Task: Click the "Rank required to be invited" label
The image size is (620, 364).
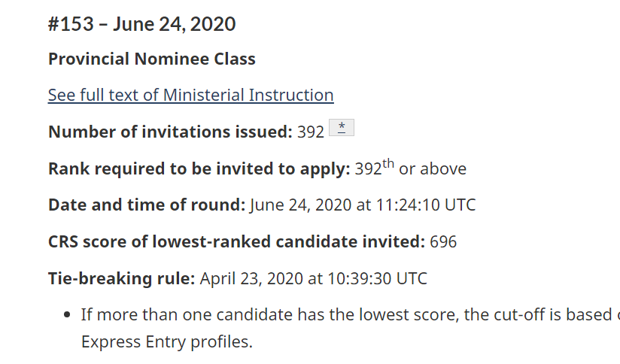Action: click(199, 168)
